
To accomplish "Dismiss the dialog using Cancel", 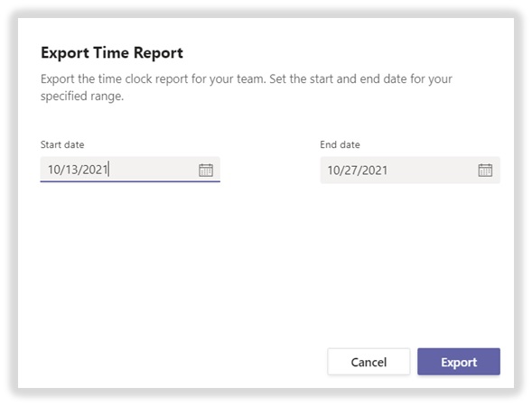I will coord(369,362).
